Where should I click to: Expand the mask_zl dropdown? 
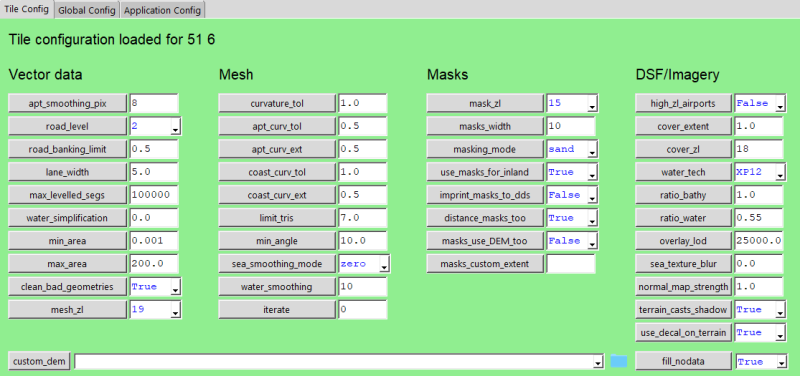pos(592,104)
